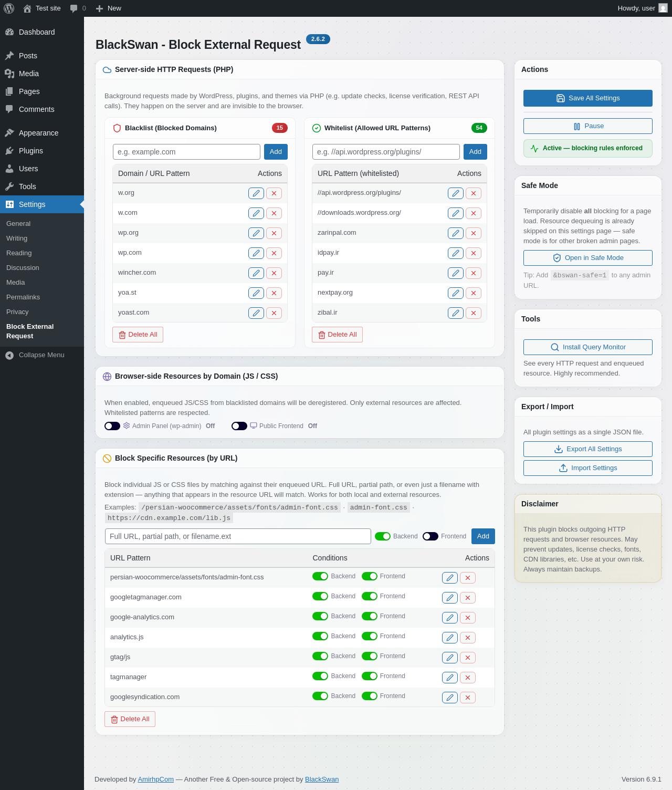Open the Dashboard menu
Screen dimensions: 672x790
(x=42, y=32)
